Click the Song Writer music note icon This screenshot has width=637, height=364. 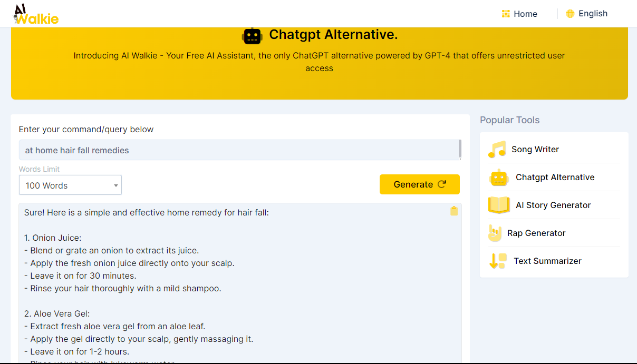[x=497, y=149]
